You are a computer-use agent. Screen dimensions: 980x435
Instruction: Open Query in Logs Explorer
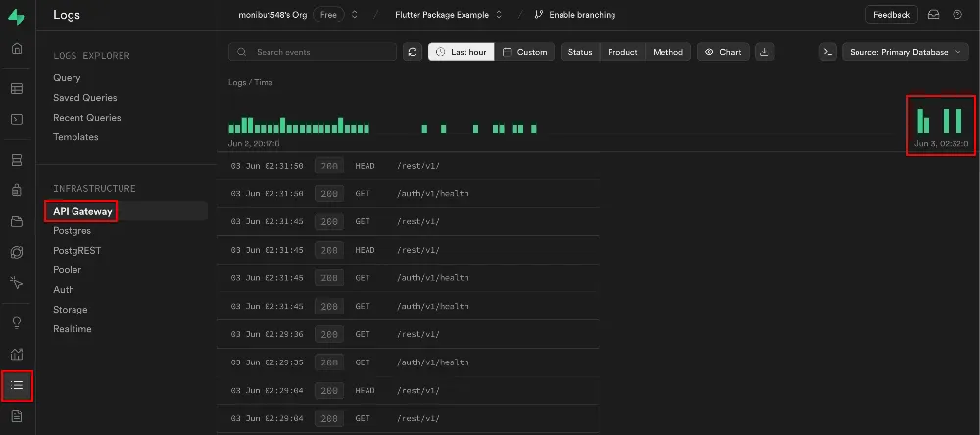(x=67, y=78)
